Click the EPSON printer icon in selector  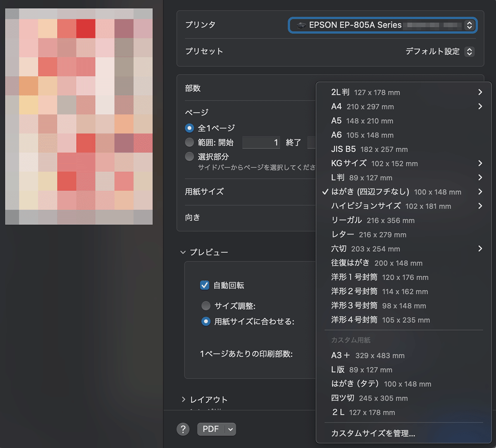(x=301, y=25)
